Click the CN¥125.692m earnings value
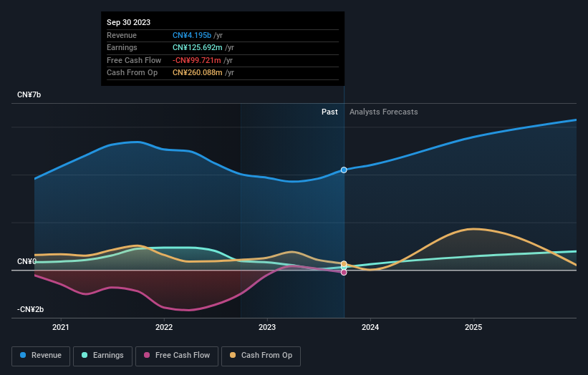 pos(198,47)
